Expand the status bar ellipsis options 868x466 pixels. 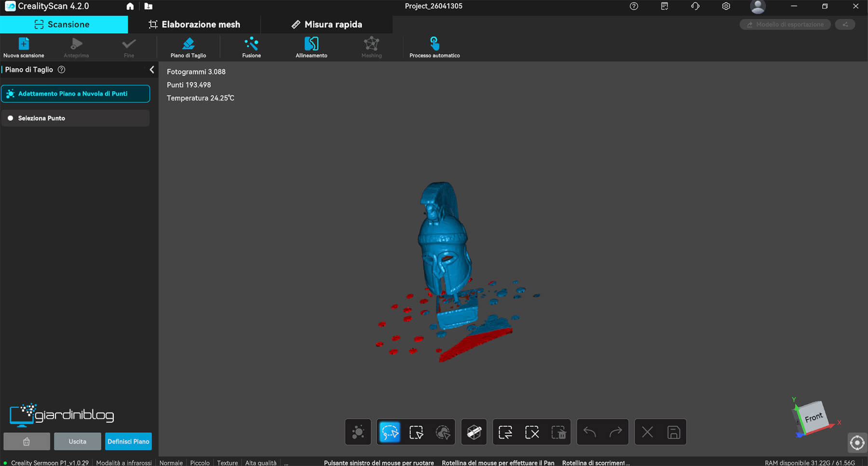(286, 463)
